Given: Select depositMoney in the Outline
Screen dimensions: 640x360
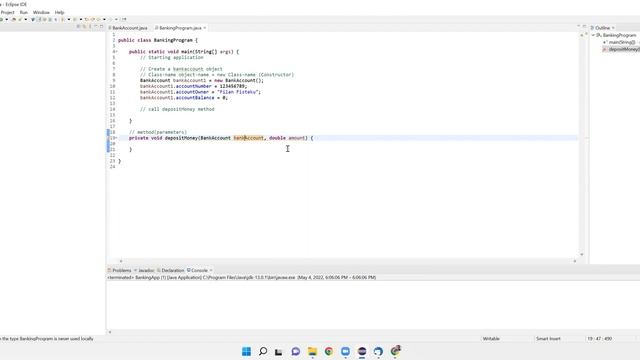Looking at the screenshot, I should [x=623, y=49].
